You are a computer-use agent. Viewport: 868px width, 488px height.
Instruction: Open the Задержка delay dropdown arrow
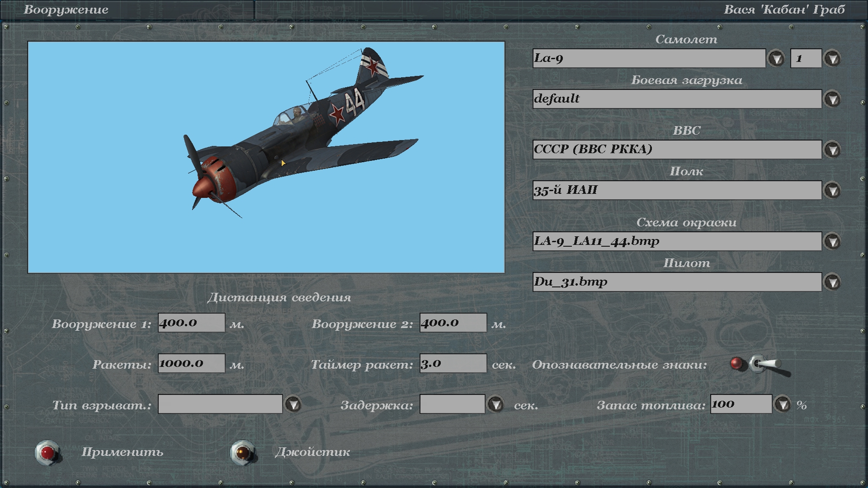click(x=496, y=404)
